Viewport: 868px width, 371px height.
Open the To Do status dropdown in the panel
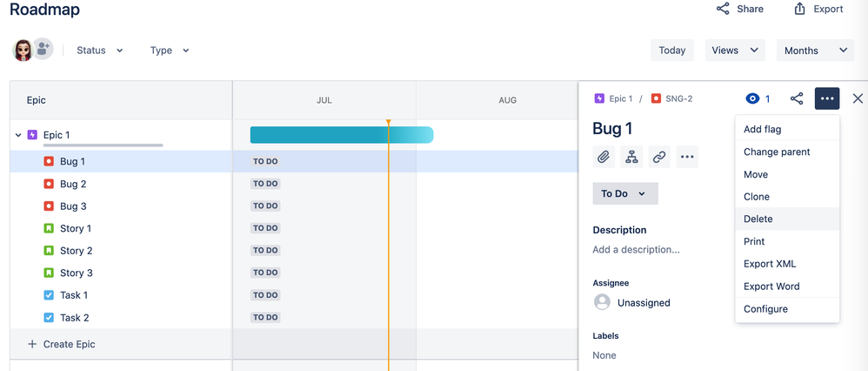625,193
